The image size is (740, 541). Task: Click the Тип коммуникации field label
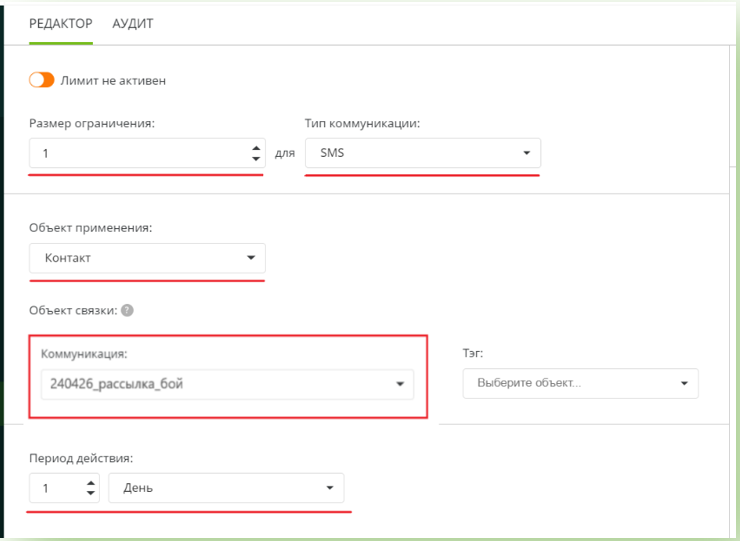pos(361,123)
